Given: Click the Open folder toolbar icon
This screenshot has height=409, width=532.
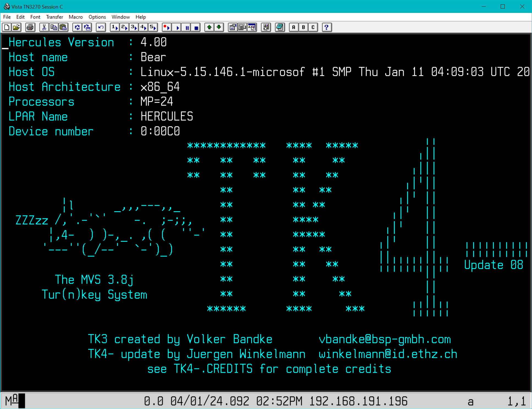Looking at the screenshot, I should pos(17,27).
